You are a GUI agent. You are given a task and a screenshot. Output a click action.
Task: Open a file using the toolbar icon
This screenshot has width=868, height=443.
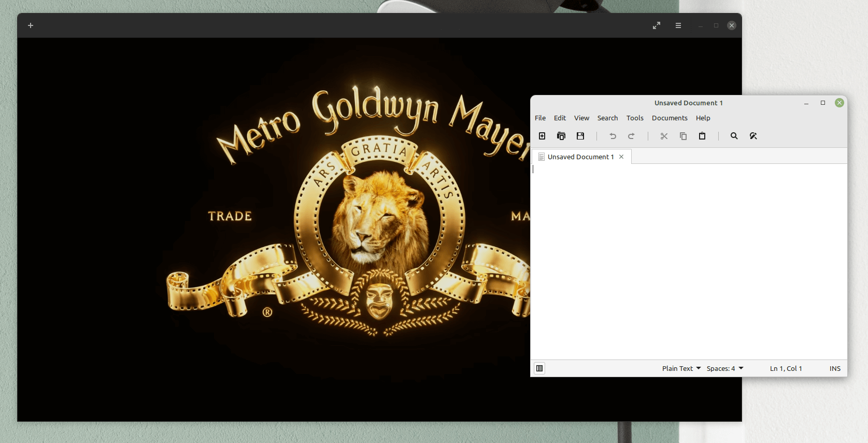tap(561, 136)
